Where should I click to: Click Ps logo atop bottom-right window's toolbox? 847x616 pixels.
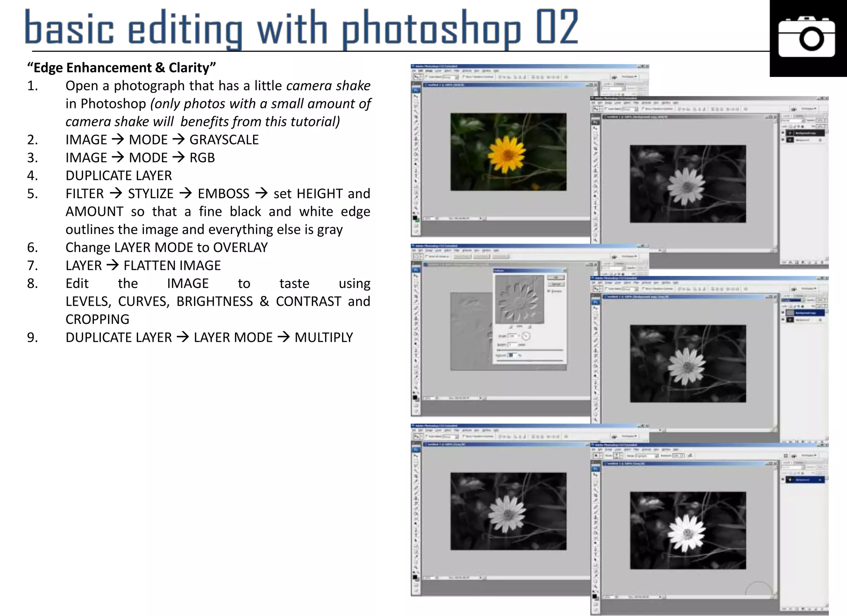[x=596, y=469]
